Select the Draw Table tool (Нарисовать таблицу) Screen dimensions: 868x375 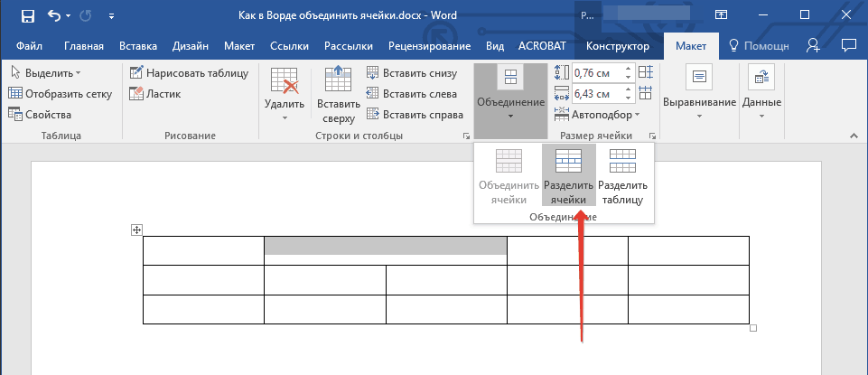[x=179, y=73]
